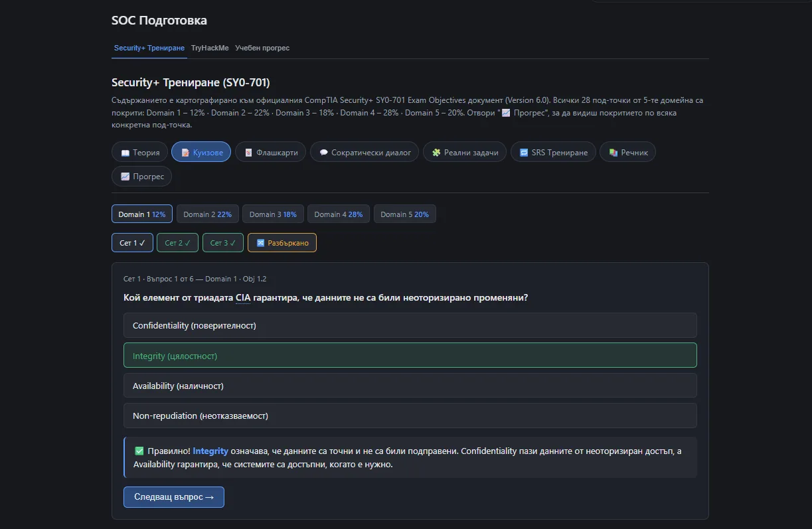
Task: Open the Теория book icon pill
Action: [x=139, y=152]
